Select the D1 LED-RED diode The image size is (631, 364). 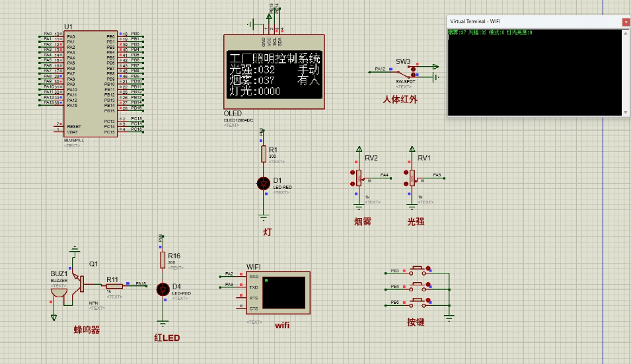pyautogui.click(x=264, y=182)
